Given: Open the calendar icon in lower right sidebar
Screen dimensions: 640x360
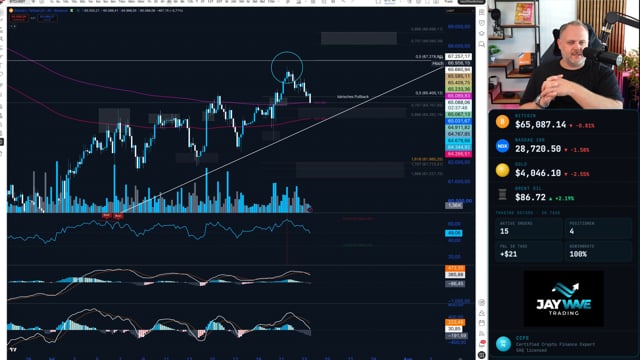Looking at the screenshot, I should [482, 323].
